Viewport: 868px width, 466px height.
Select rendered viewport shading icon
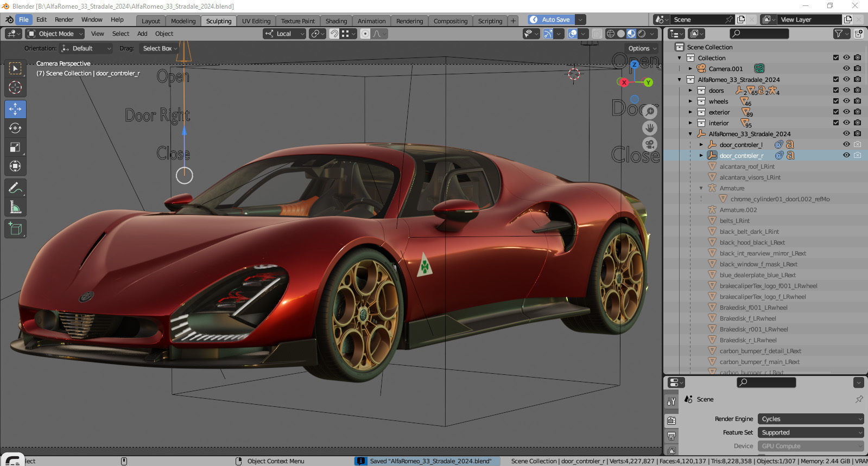(642, 34)
